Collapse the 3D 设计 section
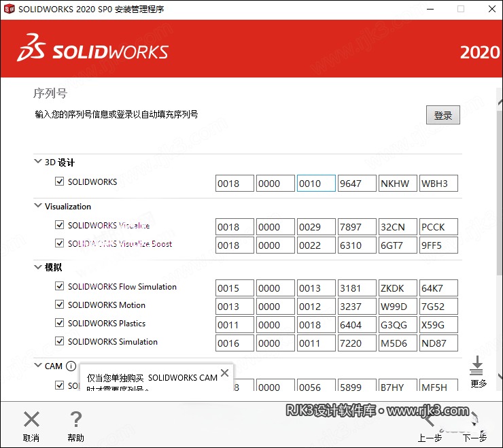This screenshot has width=503, height=448. (x=38, y=161)
